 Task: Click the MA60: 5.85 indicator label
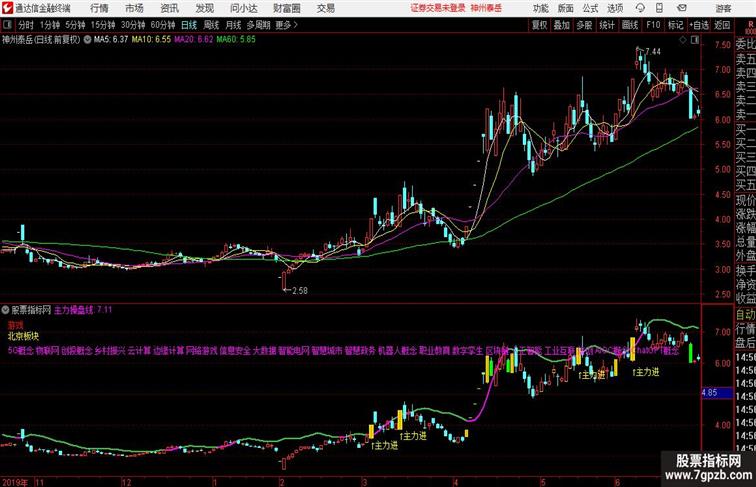tap(236, 40)
